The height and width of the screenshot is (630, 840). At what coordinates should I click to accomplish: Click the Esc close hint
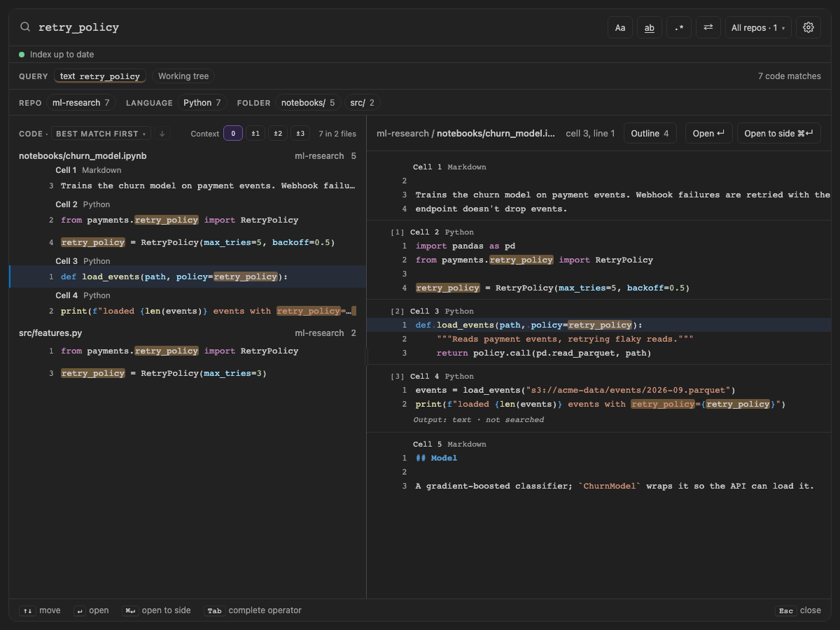point(798,610)
